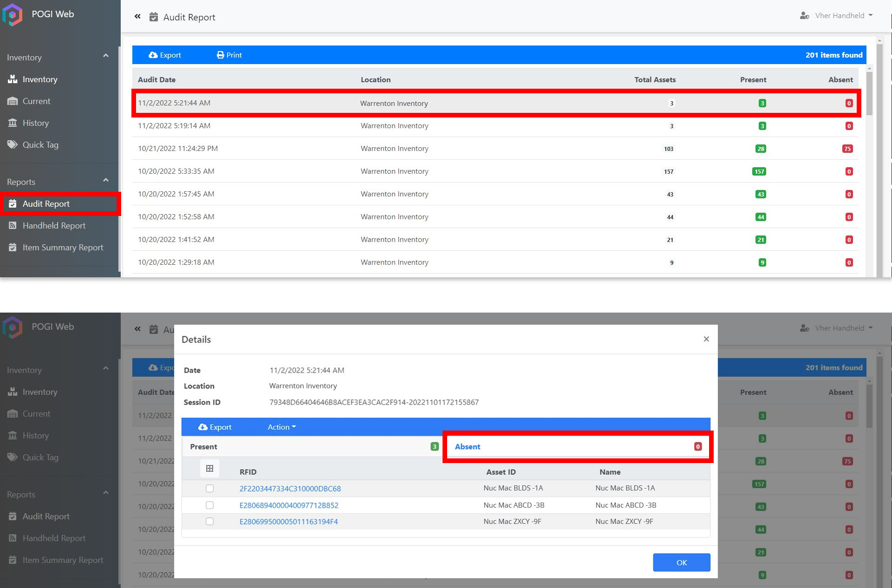Viewport: 892px width, 588px height.
Task: Click the Handheld Report feed icon
Action: point(13,226)
